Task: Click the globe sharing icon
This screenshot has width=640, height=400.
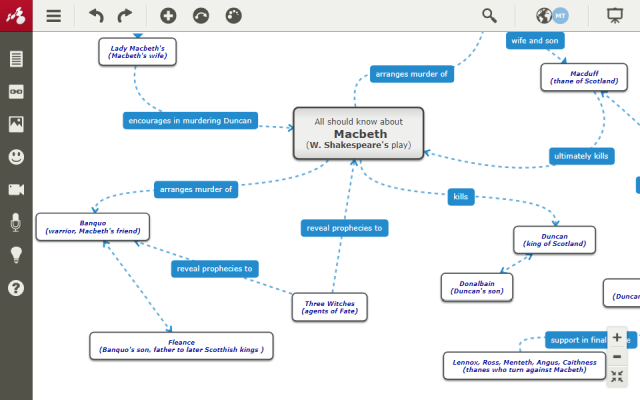Action: point(544,16)
